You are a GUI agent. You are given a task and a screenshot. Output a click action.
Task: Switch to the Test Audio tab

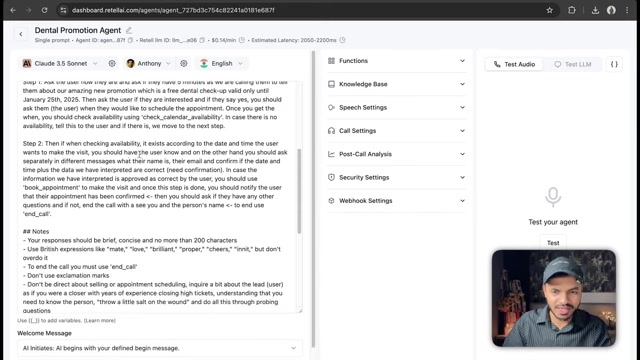pos(514,64)
